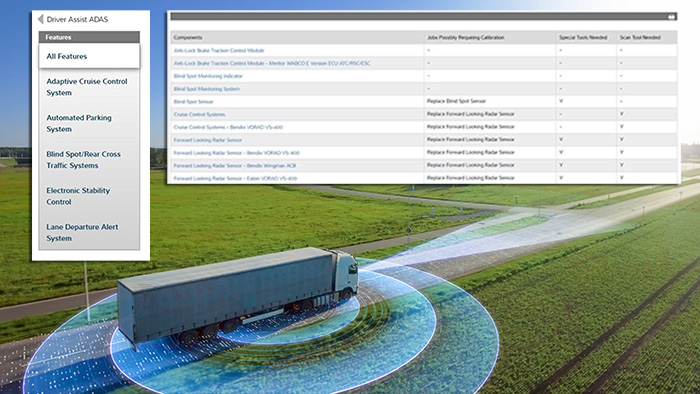Click the back arrow beside Driver Assist ADAS
Image resolution: width=700 pixels, height=394 pixels.
click(x=40, y=19)
